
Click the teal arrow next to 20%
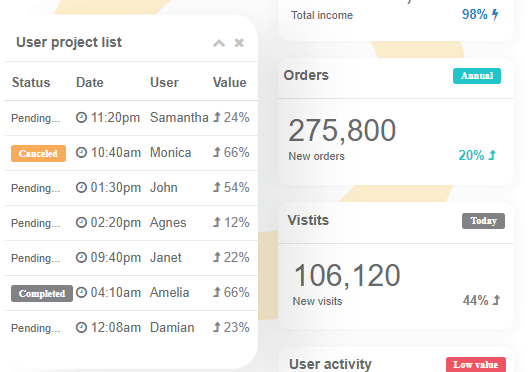coord(492,155)
